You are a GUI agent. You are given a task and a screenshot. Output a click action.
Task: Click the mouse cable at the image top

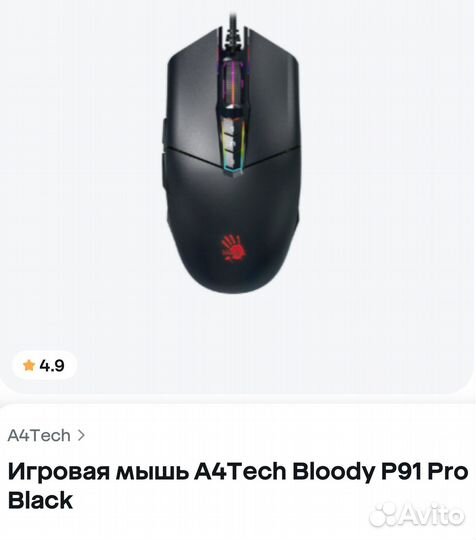235,26
